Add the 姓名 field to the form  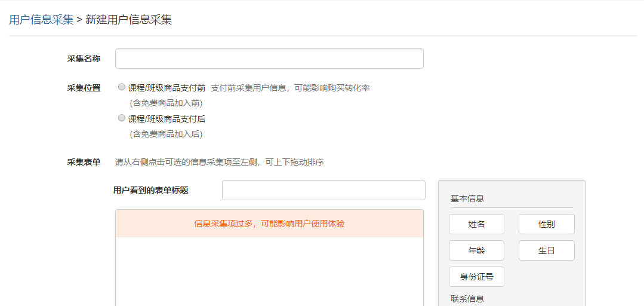[476, 224]
